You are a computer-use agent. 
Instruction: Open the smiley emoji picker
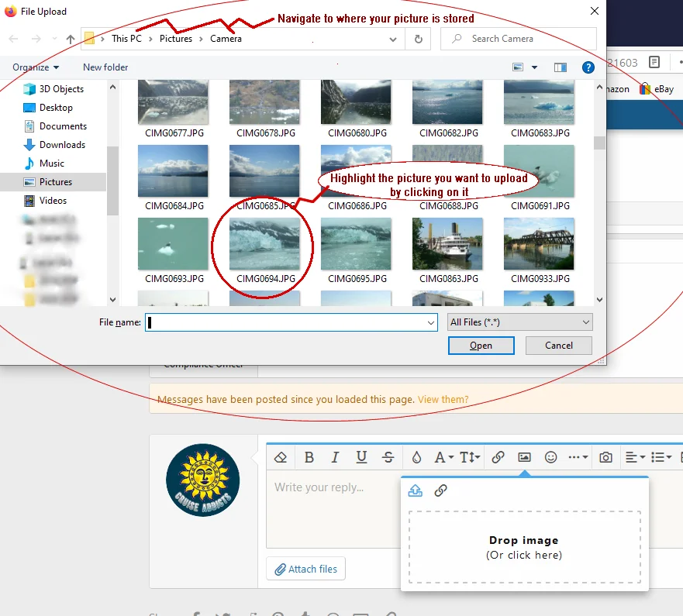click(551, 457)
